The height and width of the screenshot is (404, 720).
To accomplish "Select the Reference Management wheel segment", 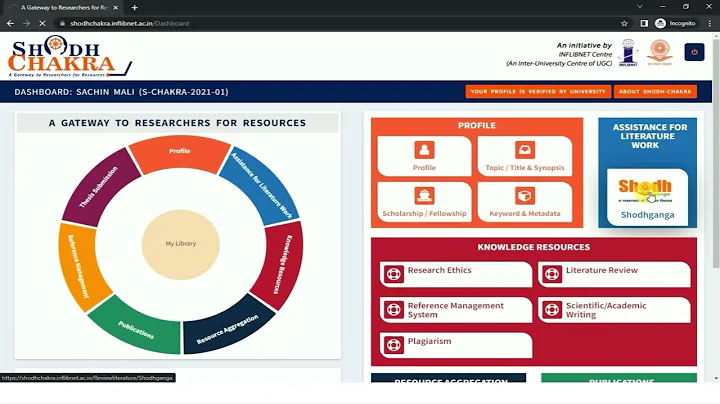I will tap(78, 266).
